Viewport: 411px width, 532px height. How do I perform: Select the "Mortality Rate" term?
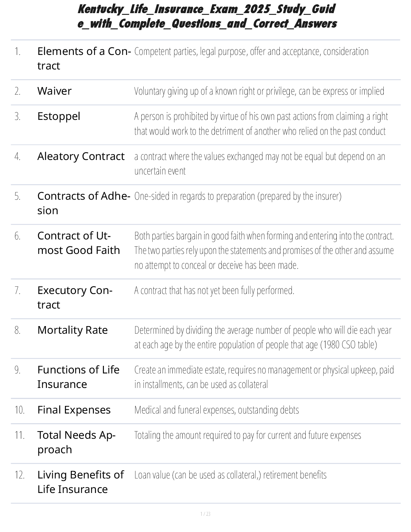(73, 330)
